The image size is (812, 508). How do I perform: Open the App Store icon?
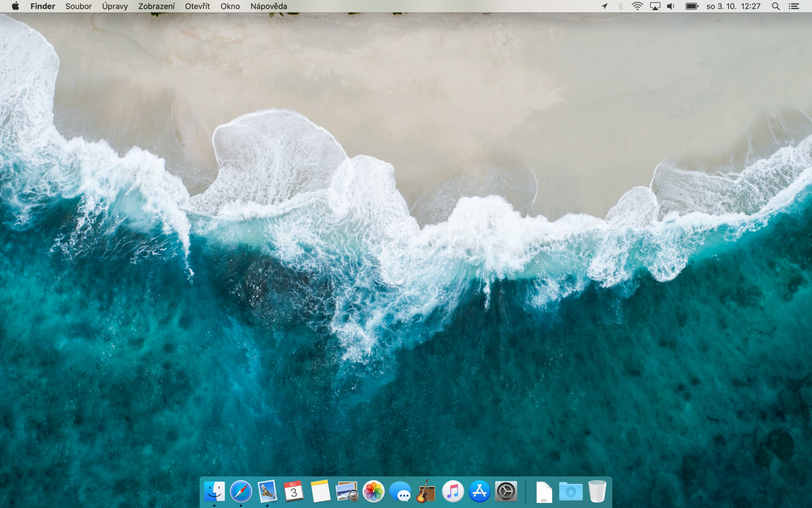(x=479, y=491)
